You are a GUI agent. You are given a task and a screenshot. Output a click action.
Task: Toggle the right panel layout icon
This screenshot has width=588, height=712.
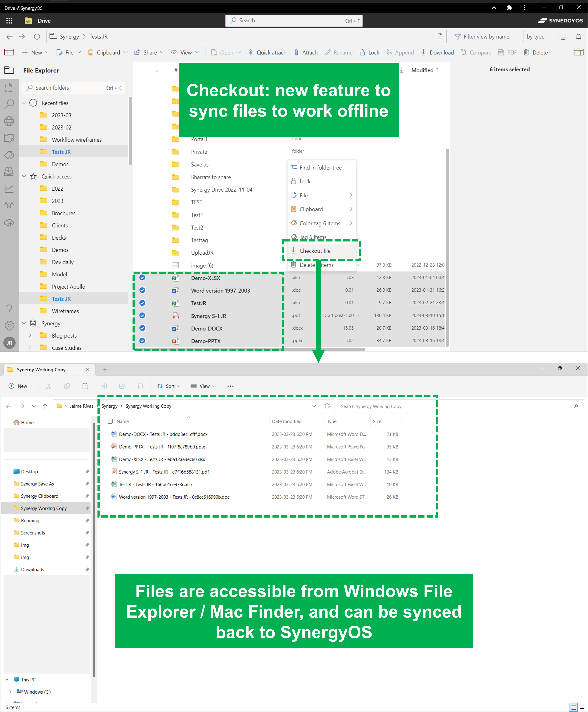(579, 52)
